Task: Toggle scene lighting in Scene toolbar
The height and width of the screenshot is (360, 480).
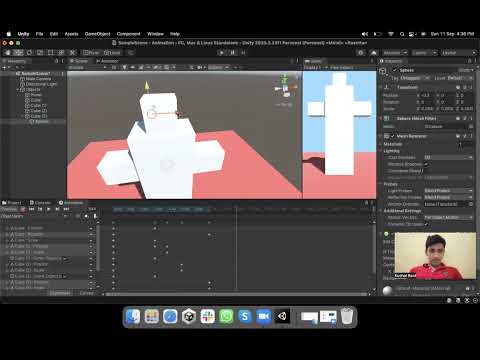Action: pos(124,67)
